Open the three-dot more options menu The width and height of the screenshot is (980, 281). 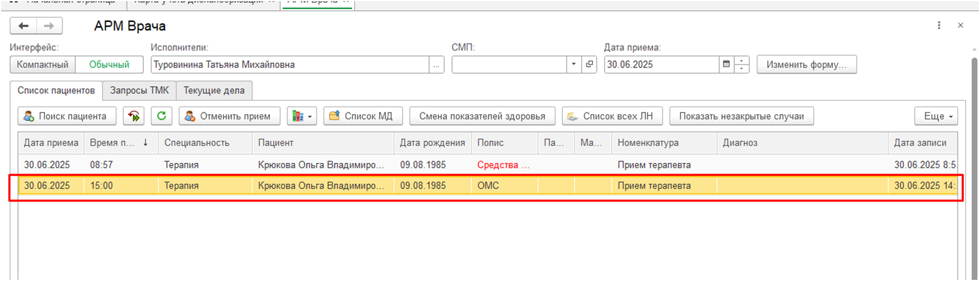click(939, 25)
